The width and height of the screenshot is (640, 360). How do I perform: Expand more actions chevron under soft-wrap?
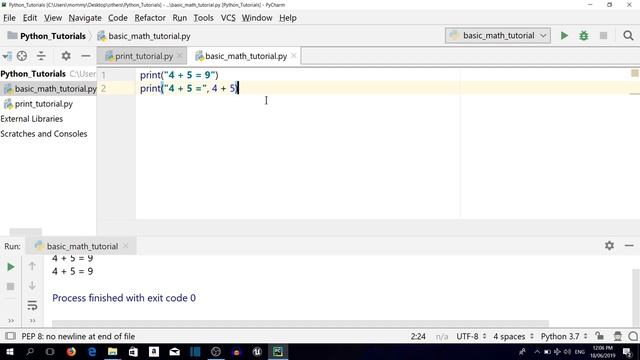tap(32, 321)
